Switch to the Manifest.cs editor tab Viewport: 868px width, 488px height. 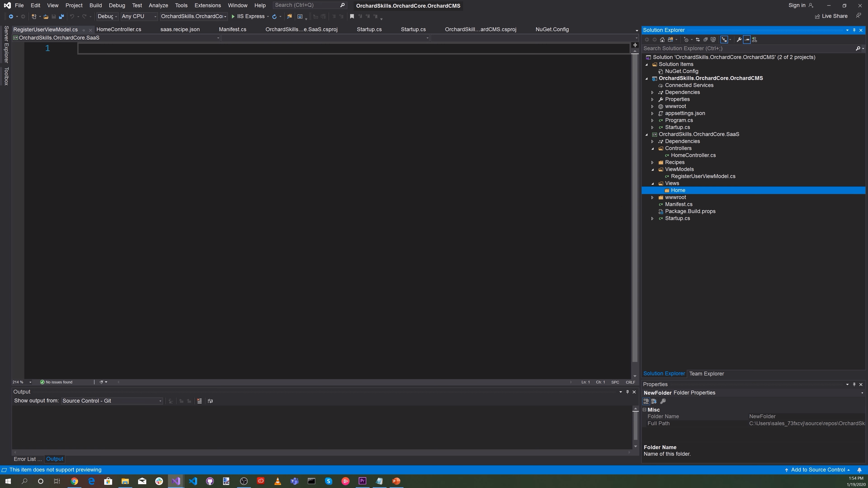coord(233,29)
